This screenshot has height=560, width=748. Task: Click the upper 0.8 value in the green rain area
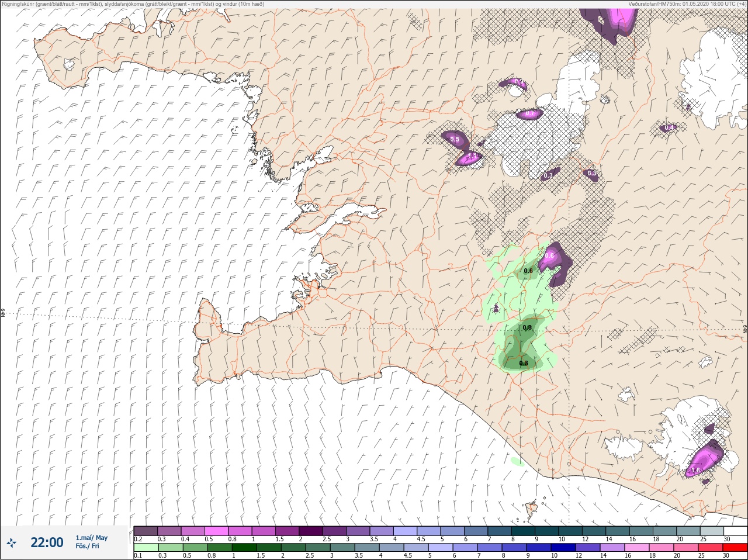point(527,327)
